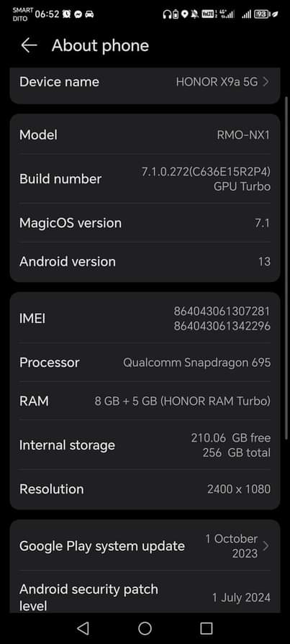Tap the MagicOS version row

pyautogui.click(x=145, y=223)
